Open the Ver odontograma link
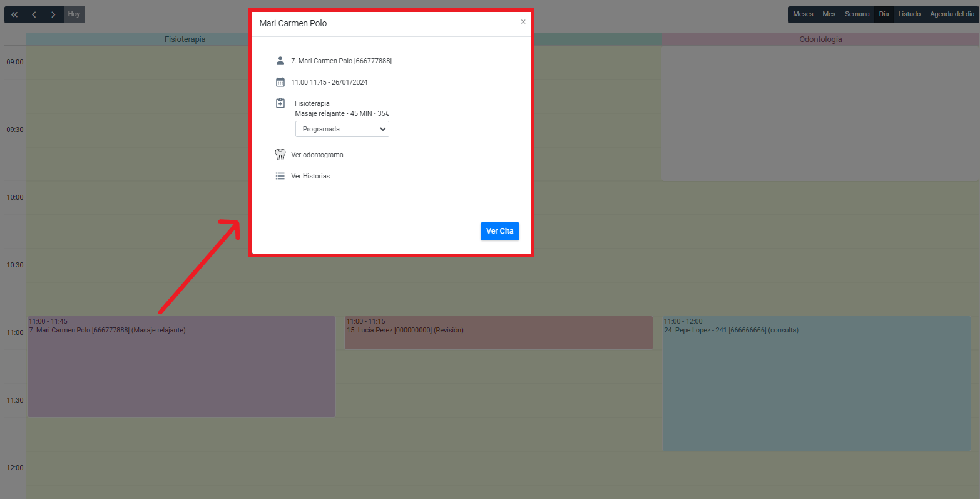 click(x=317, y=155)
